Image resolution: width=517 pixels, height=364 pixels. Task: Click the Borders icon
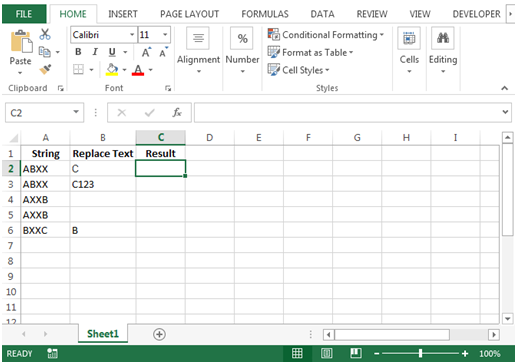78,70
